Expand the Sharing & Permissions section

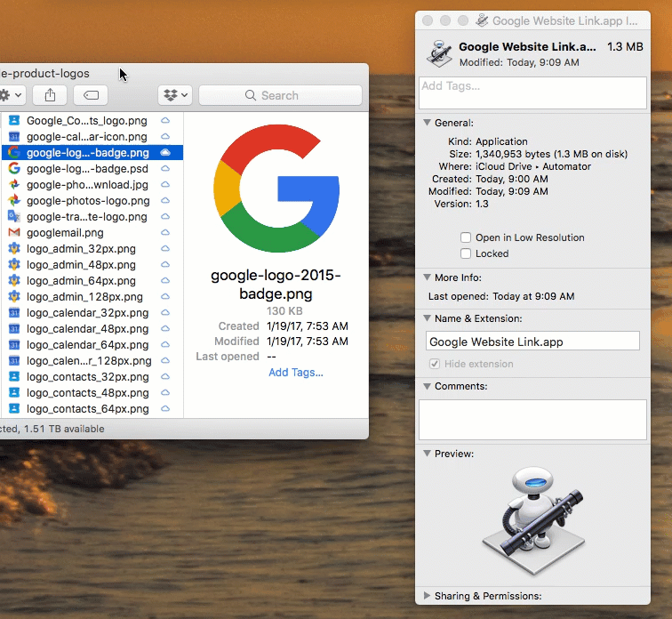(x=428, y=596)
